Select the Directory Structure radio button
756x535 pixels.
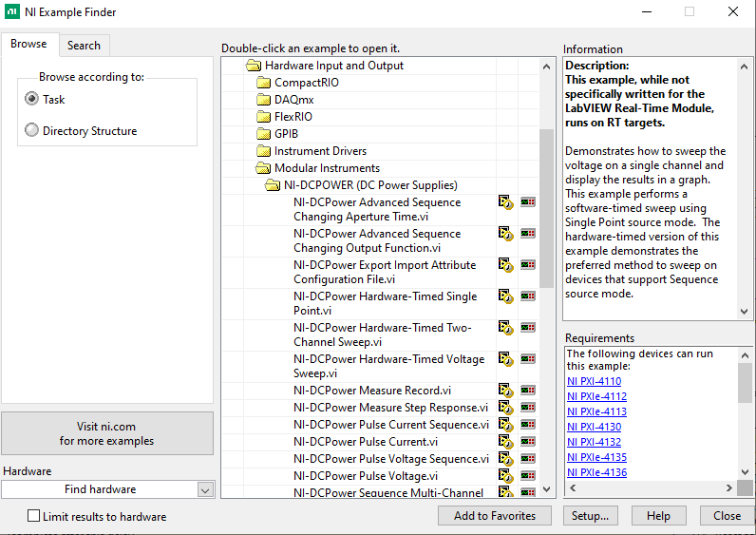(32, 130)
